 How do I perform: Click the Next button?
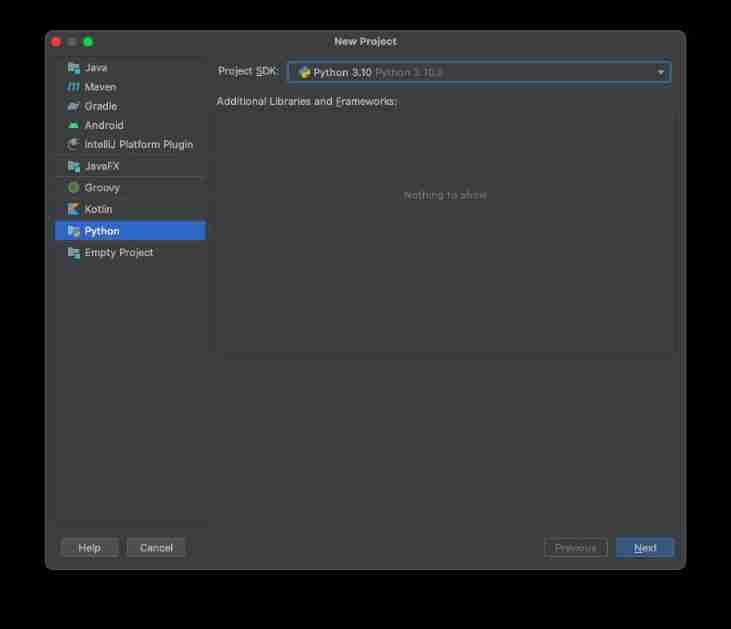[x=645, y=547]
